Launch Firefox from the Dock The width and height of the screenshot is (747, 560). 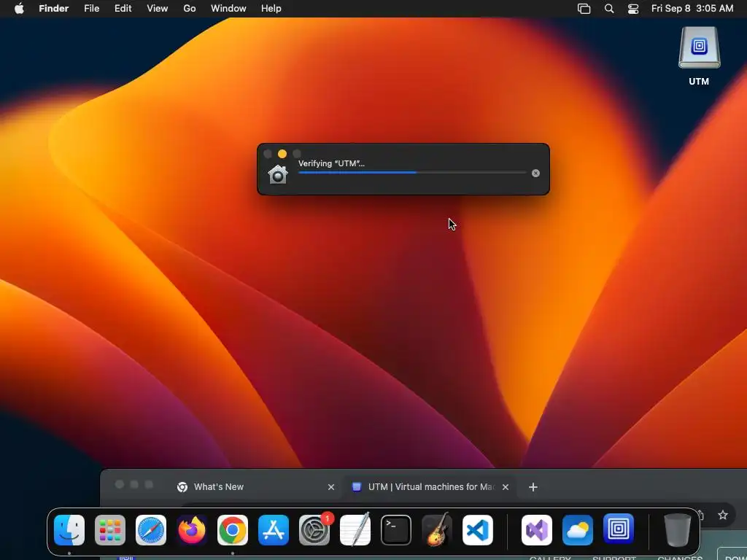192,529
